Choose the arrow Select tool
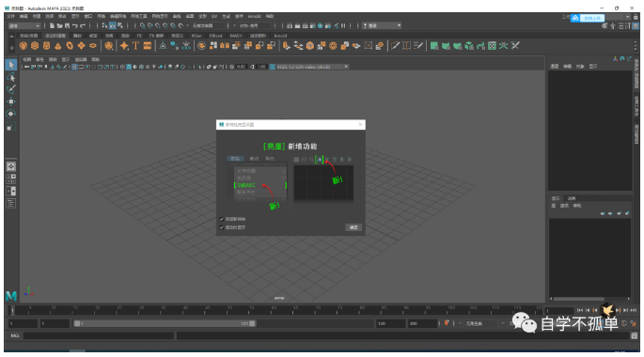This screenshot has width=644, height=357. coord(11,65)
